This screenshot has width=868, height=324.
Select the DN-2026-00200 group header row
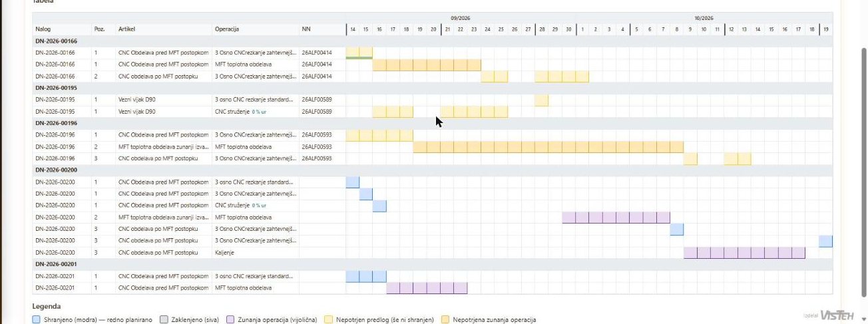coord(433,170)
